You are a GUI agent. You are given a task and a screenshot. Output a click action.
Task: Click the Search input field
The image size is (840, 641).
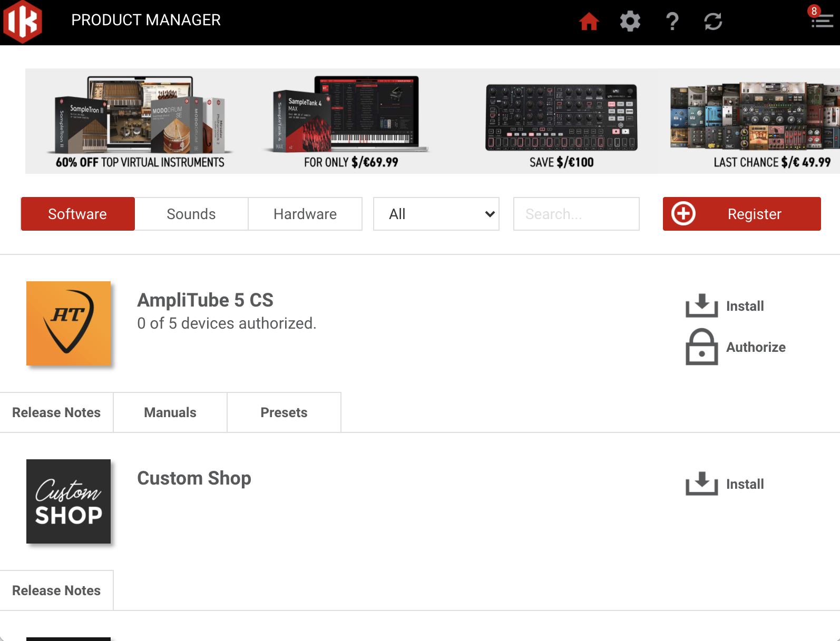point(576,214)
